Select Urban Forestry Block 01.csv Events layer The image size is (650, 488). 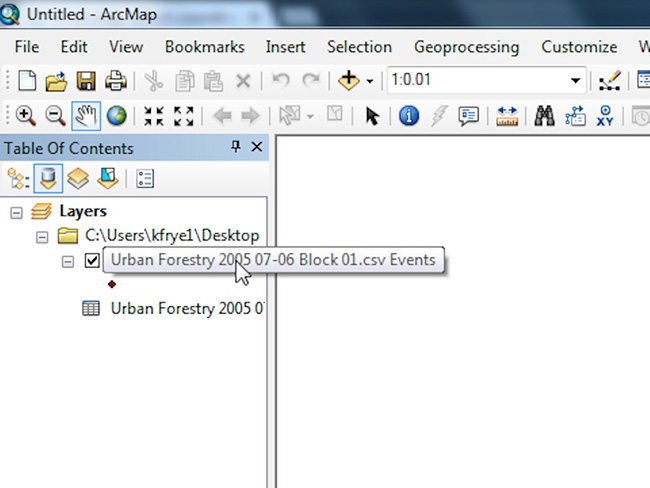click(x=273, y=260)
